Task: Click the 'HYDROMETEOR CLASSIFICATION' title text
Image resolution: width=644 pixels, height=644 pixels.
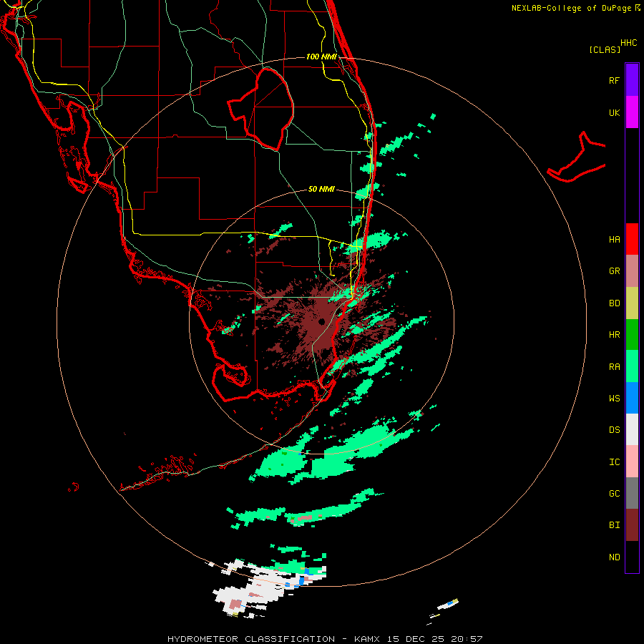Action: coord(251,639)
